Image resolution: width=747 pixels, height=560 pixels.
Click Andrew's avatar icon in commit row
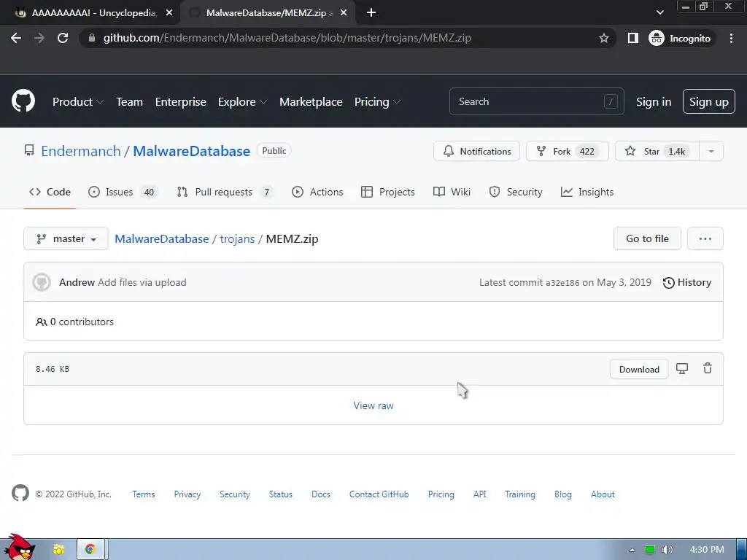[x=42, y=282]
